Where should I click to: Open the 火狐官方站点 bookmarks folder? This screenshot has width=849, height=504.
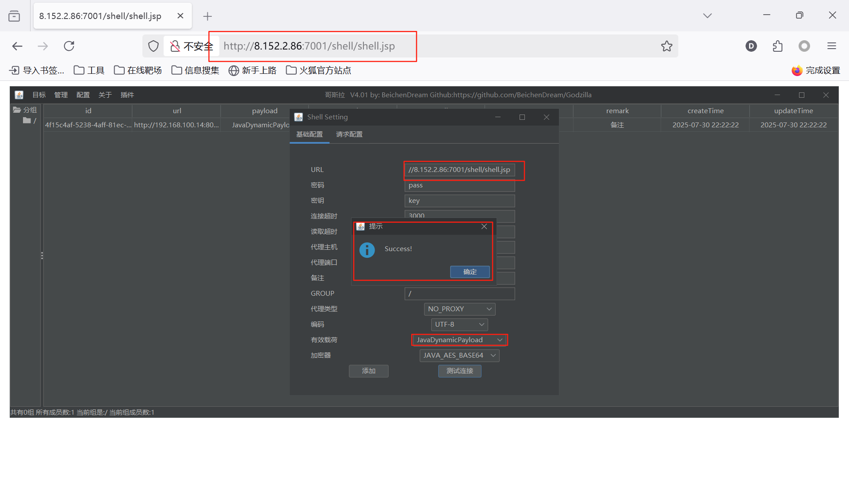point(319,70)
